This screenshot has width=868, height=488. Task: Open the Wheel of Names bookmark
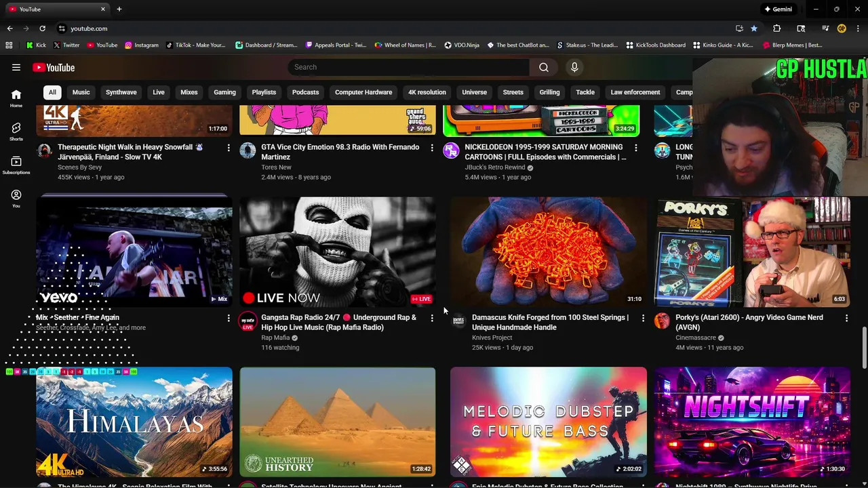pos(405,45)
